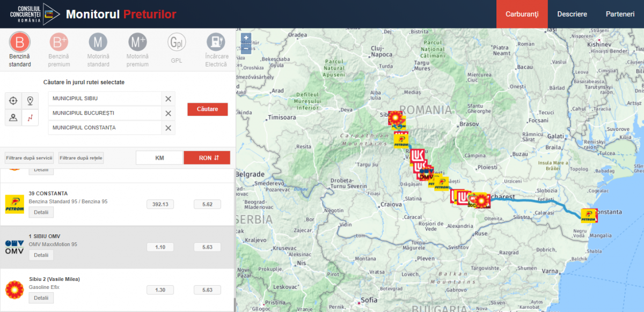
Task: Run the route search with Căutare
Action: click(x=207, y=109)
